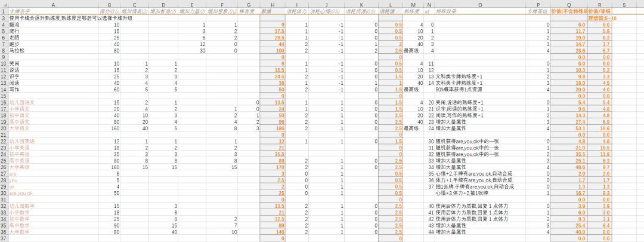This screenshot has width=644, height=242.
Task: Select the 大学数学 cell
Action: point(53,231)
